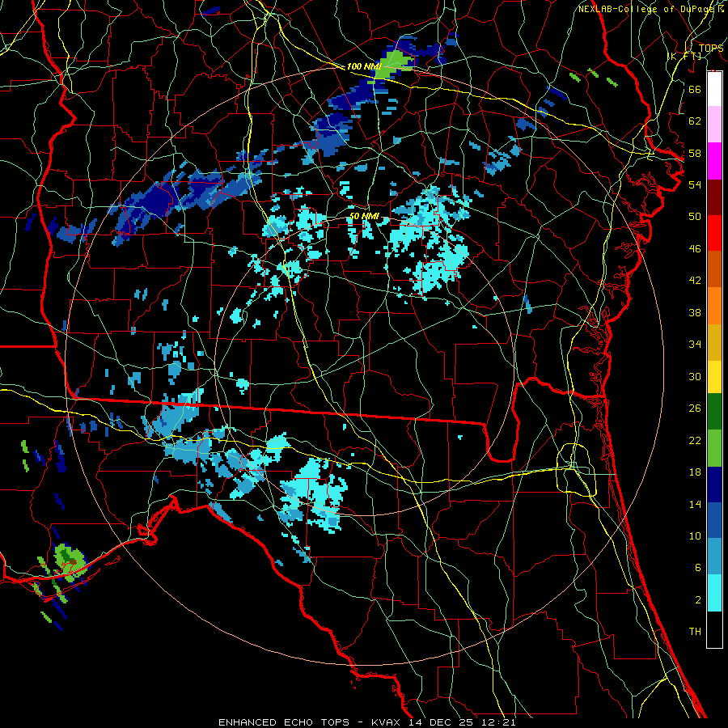The width and height of the screenshot is (728, 728).
Task: Click the legend value 10
Action: (x=695, y=536)
